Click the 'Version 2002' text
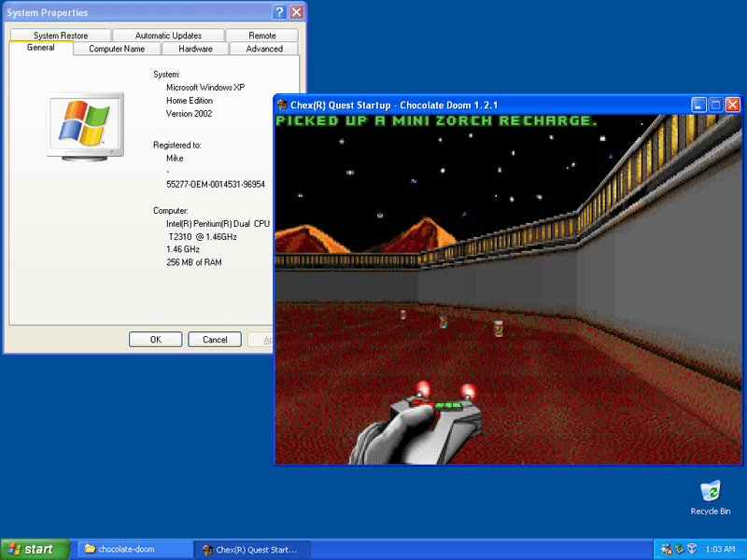This screenshot has width=747, height=560. [x=189, y=113]
